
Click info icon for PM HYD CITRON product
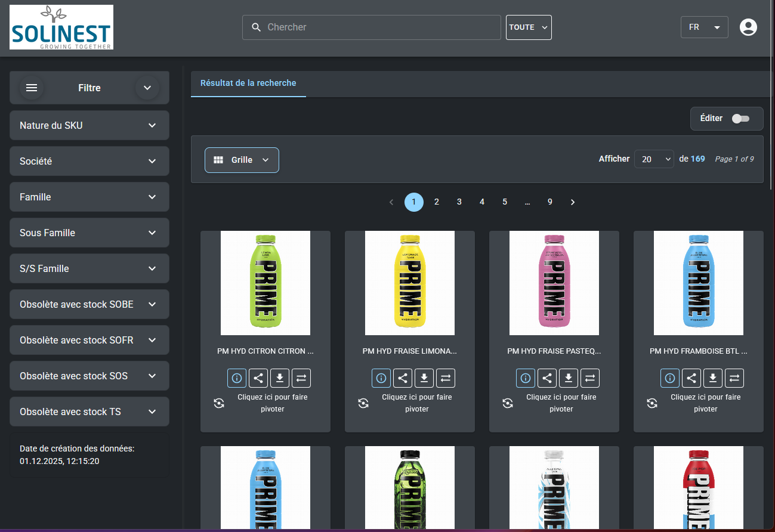[x=236, y=378]
